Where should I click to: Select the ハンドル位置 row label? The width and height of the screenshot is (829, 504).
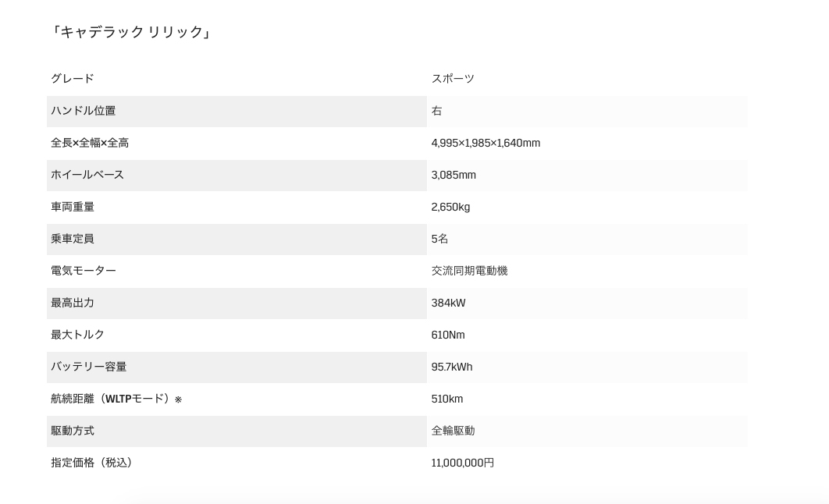pyautogui.click(x=83, y=111)
